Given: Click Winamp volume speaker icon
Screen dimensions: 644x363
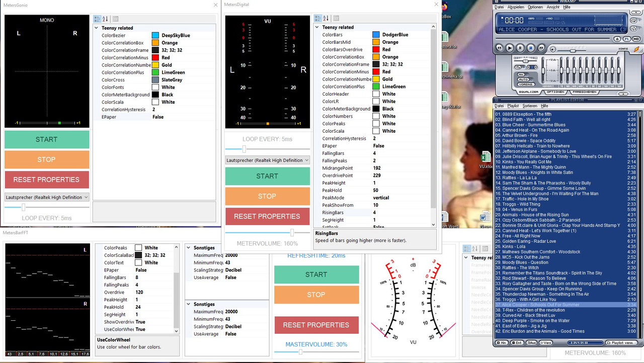Looking at the screenshot, I should (553, 49).
